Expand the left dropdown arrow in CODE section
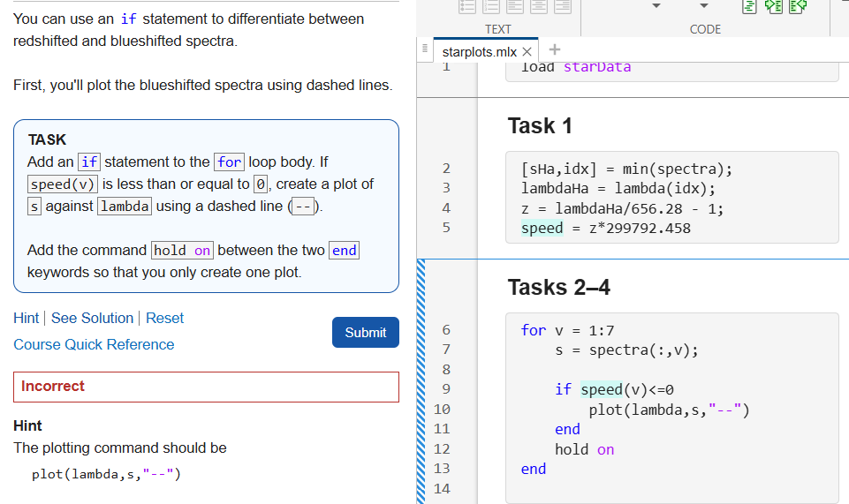Image resolution: width=849 pixels, height=504 pixels. tap(656, 6)
